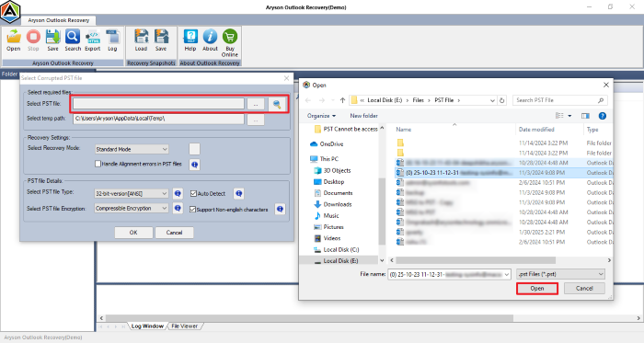This screenshot has width=644, height=343.
Task: Click info icon next to PST file Encryption dropdown
Action: point(178,209)
